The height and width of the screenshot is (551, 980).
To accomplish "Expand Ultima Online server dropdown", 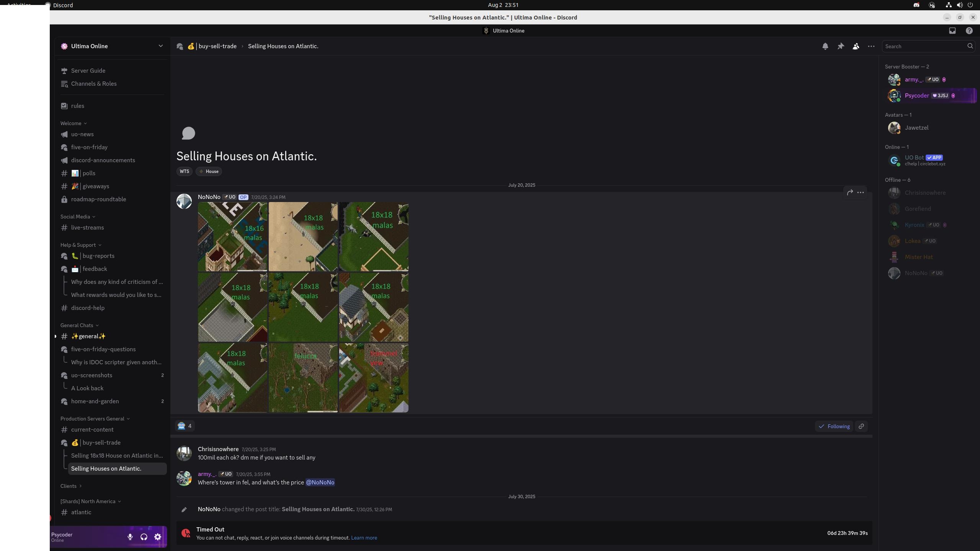I will click(161, 46).
